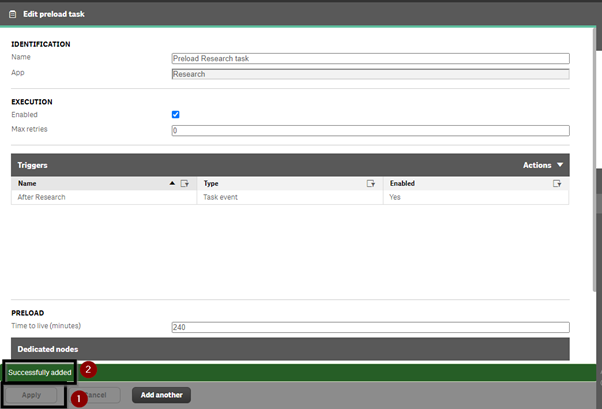Click the App field showing Research

(x=370, y=74)
